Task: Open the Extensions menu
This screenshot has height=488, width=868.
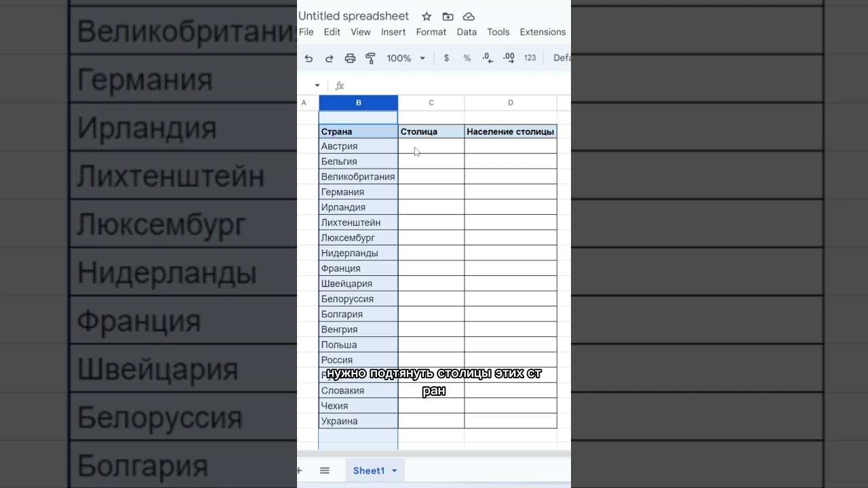Action: [x=542, y=32]
